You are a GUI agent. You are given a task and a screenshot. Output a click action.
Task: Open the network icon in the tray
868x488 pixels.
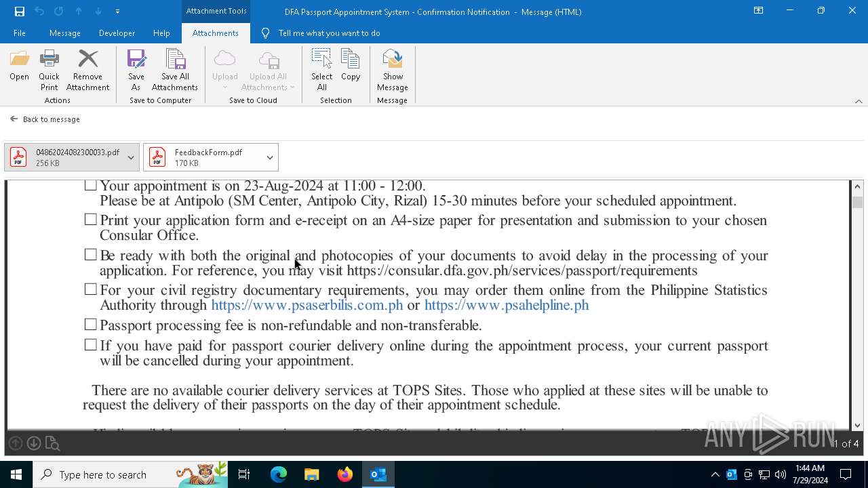point(764,474)
